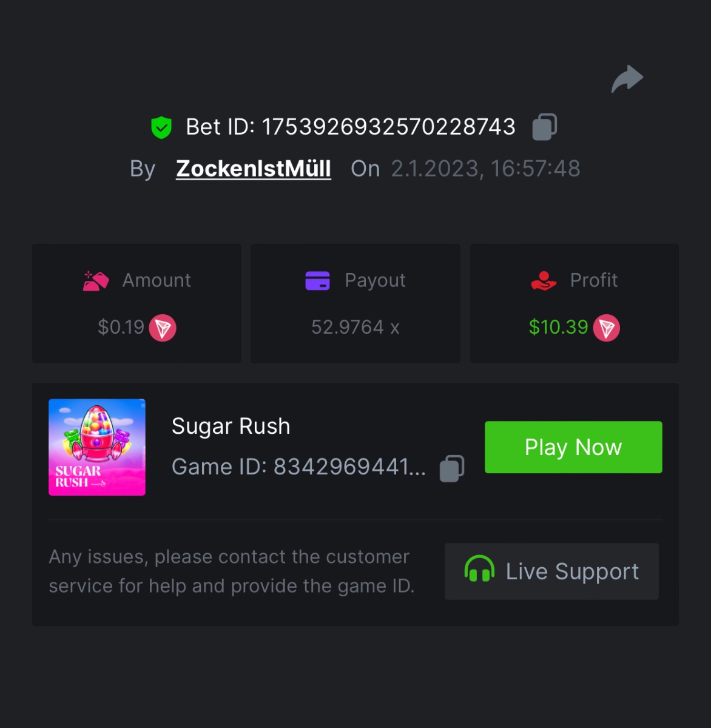Open ZockenIstMüll's user profile
The image size is (711, 728).
pyautogui.click(x=254, y=169)
